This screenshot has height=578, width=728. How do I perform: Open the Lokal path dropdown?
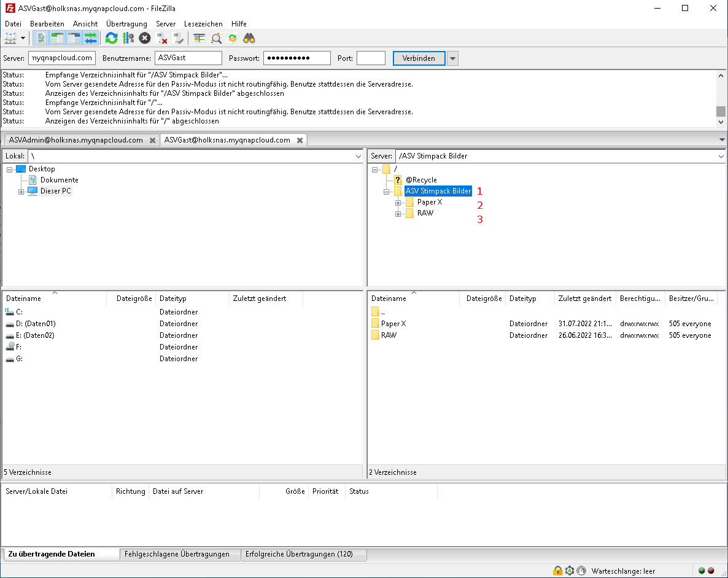358,156
